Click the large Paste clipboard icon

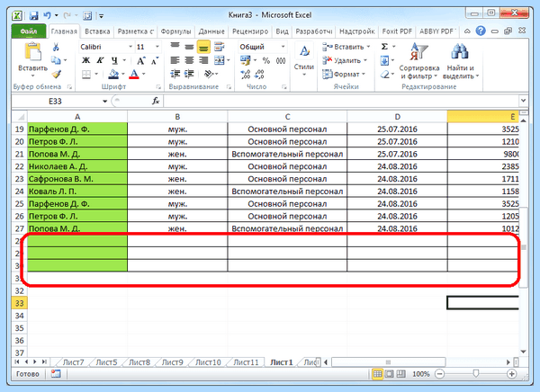tap(33, 51)
